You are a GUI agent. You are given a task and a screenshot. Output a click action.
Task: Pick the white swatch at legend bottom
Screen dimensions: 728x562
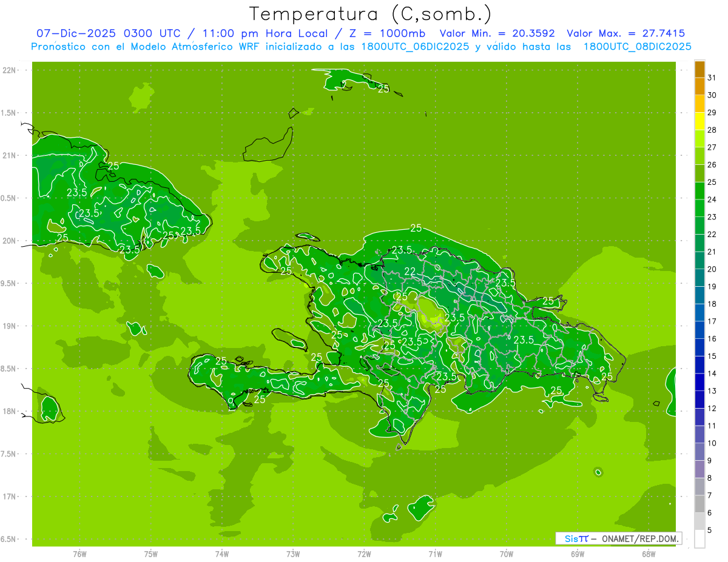tap(699, 538)
